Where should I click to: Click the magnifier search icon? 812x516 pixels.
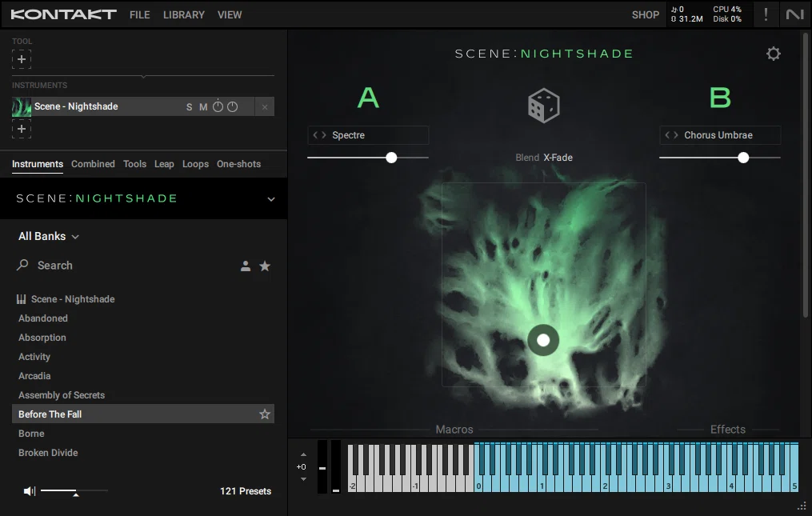click(22, 266)
